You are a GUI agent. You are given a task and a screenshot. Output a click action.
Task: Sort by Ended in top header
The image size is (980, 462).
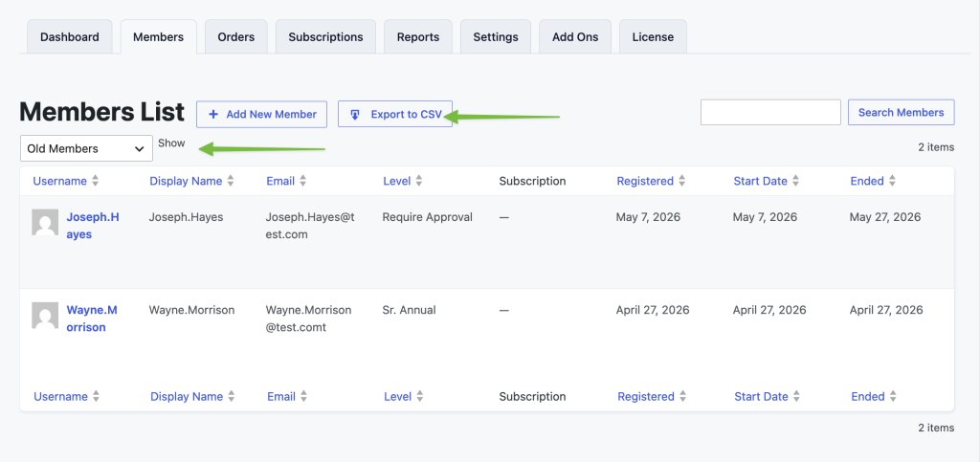(867, 181)
